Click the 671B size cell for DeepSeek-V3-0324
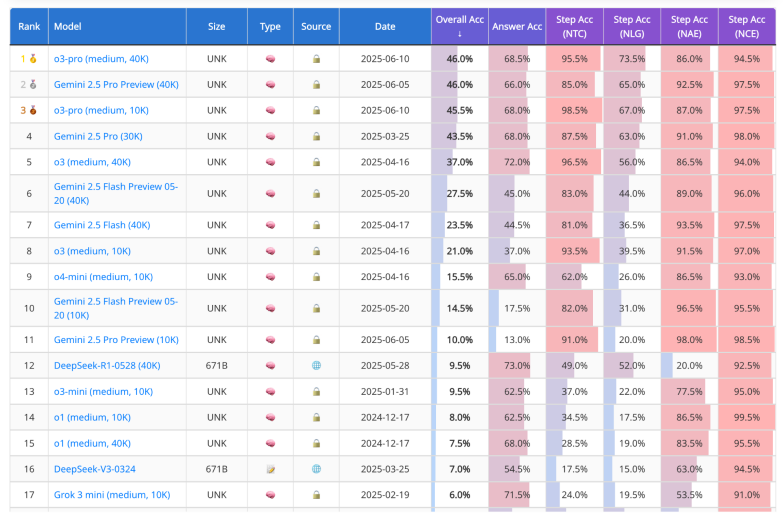This screenshot has width=784, height=522. (x=217, y=468)
